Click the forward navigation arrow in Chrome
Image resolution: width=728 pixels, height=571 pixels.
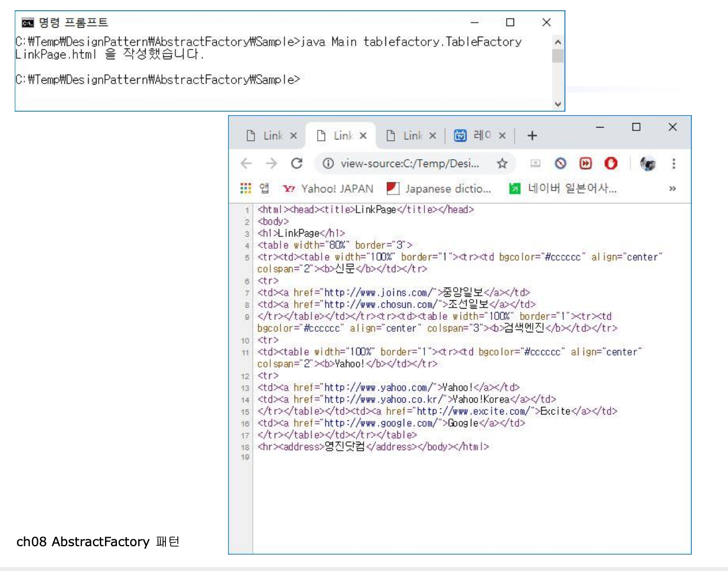tap(271, 164)
